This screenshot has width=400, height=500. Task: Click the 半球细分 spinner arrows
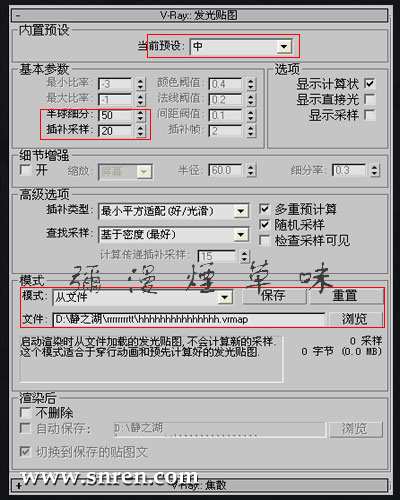tap(140, 115)
